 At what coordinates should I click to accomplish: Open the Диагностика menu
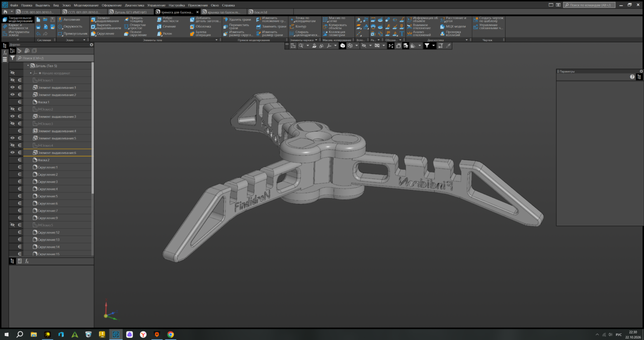[x=134, y=5]
